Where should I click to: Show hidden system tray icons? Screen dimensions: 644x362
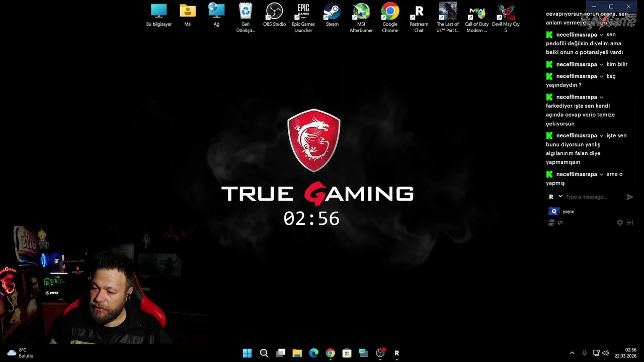click(x=572, y=353)
